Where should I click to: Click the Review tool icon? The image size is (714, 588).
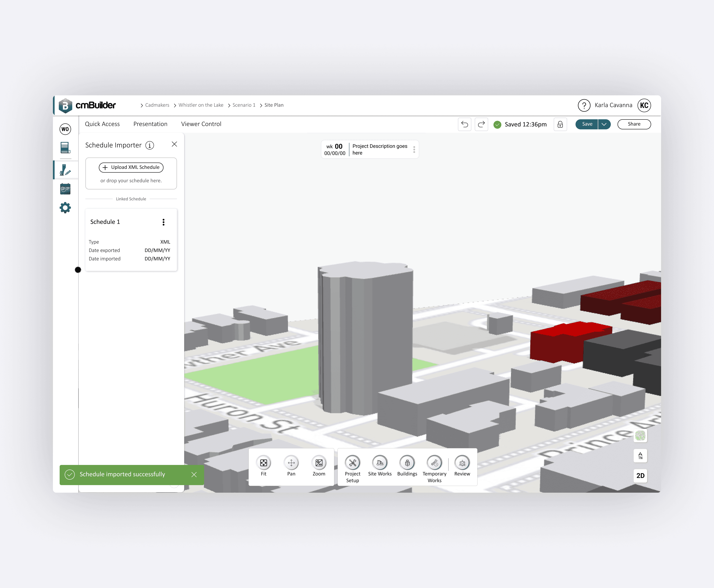coord(462,463)
